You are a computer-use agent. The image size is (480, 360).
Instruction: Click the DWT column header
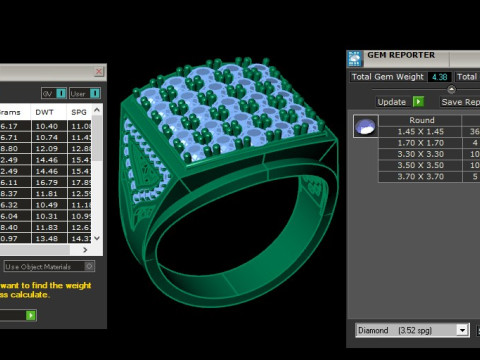tap(48, 112)
